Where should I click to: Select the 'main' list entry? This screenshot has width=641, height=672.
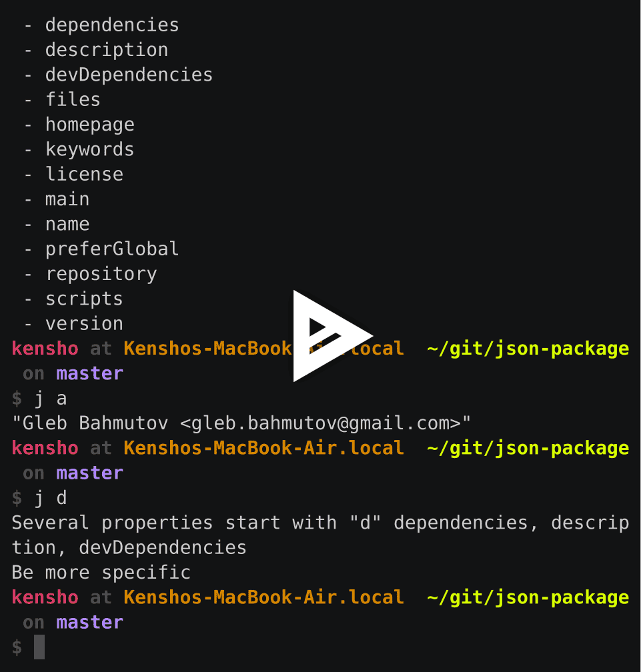[67, 199]
